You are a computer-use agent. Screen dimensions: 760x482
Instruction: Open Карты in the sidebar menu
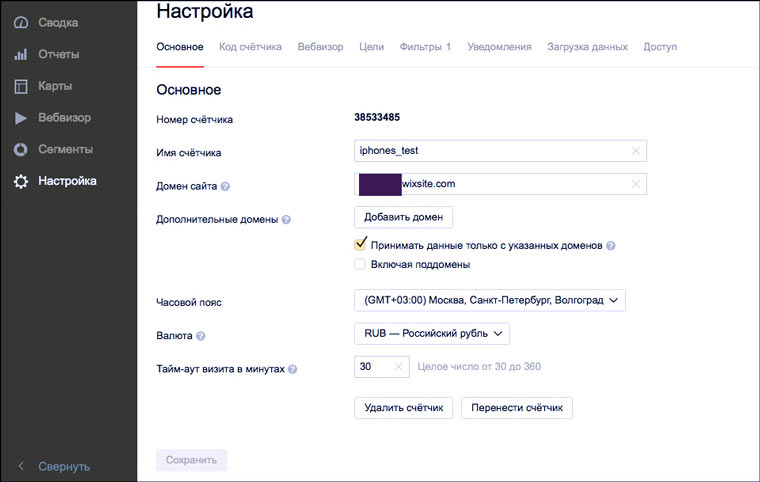tap(55, 86)
